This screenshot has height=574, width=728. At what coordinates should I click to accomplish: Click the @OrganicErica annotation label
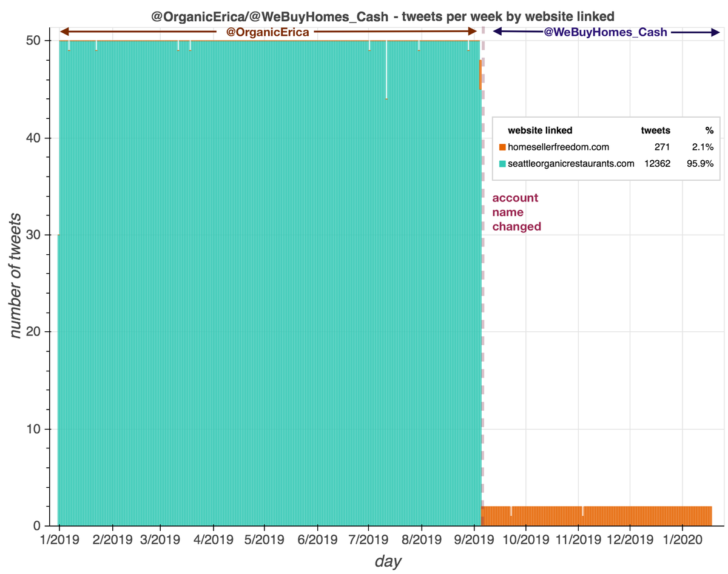[x=268, y=32]
